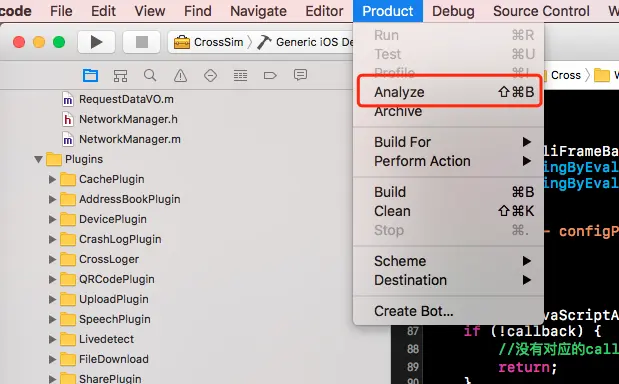The image size is (619, 384).
Task: Open the File menu
Action: (61, 11)
